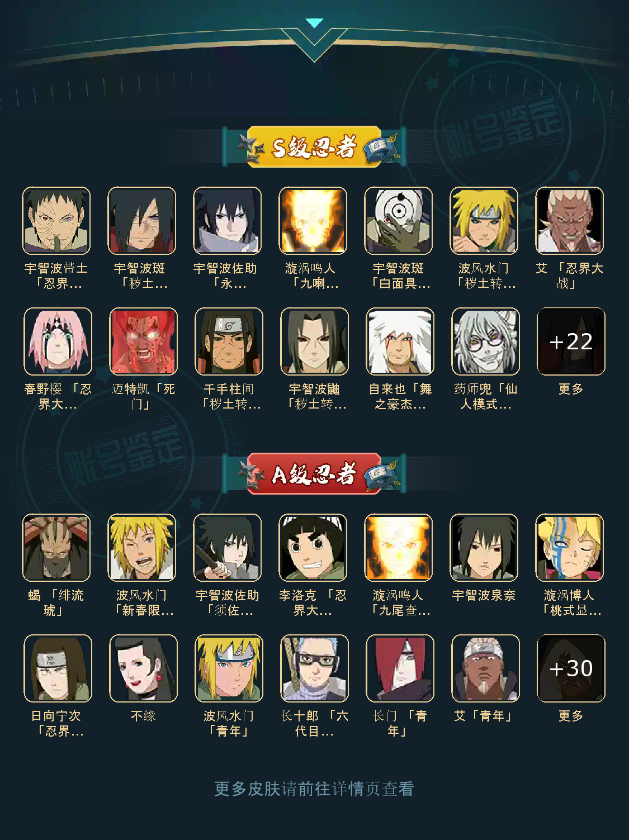The width and height of the screenshot is (629, 840).
Task: Click the S级忍者 section banner
Action: [314, 147]
